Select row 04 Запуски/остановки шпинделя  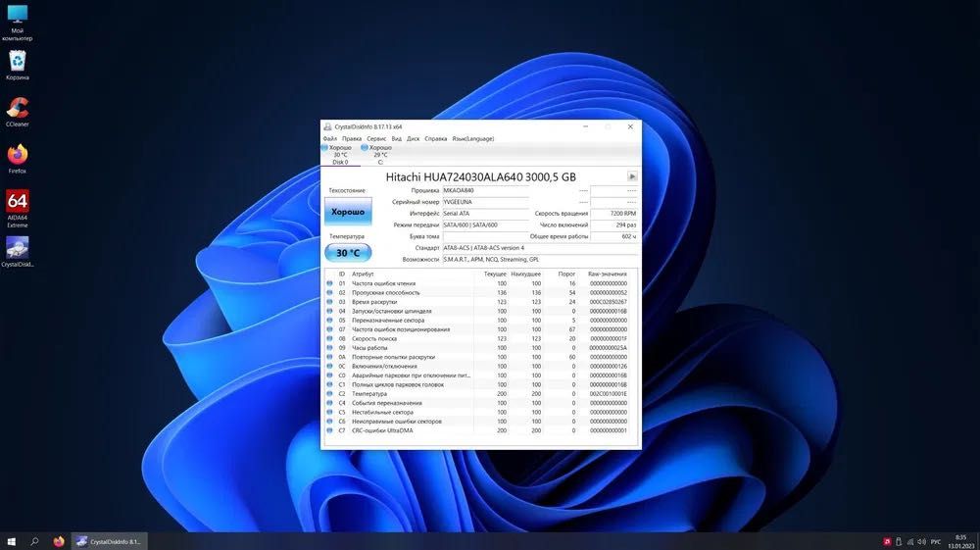[x=480, y=311]
